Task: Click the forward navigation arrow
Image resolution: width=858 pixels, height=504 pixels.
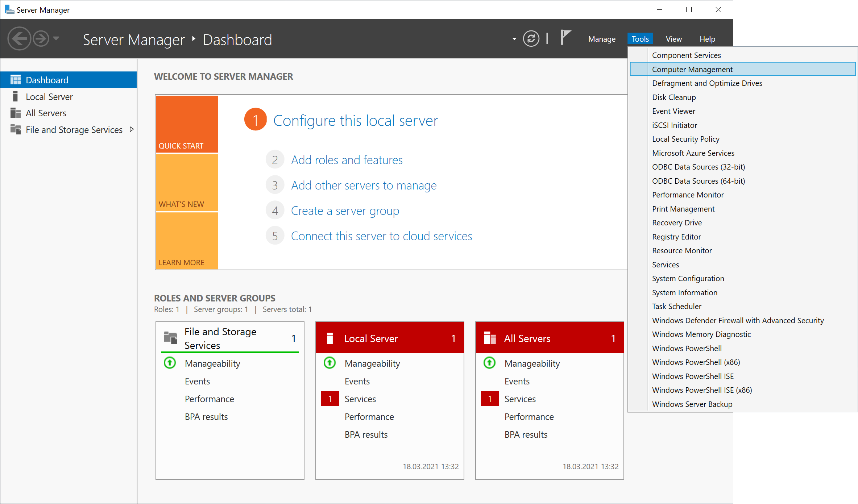Action: 41,38
